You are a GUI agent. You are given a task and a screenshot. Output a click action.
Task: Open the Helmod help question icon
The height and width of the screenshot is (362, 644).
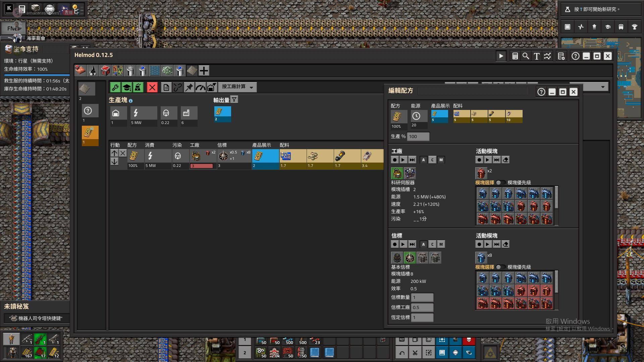pyautogui.click(x=576, y=56)
